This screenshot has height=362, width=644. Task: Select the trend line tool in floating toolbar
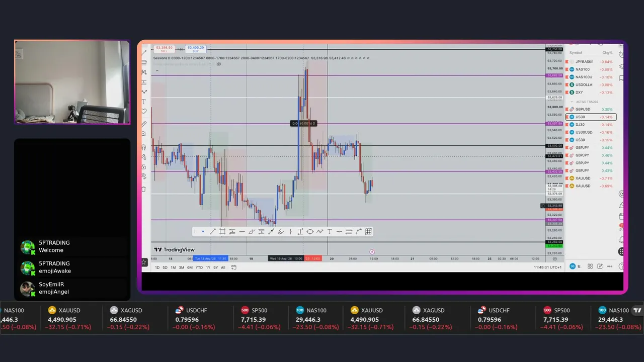(x=212, y=232)
